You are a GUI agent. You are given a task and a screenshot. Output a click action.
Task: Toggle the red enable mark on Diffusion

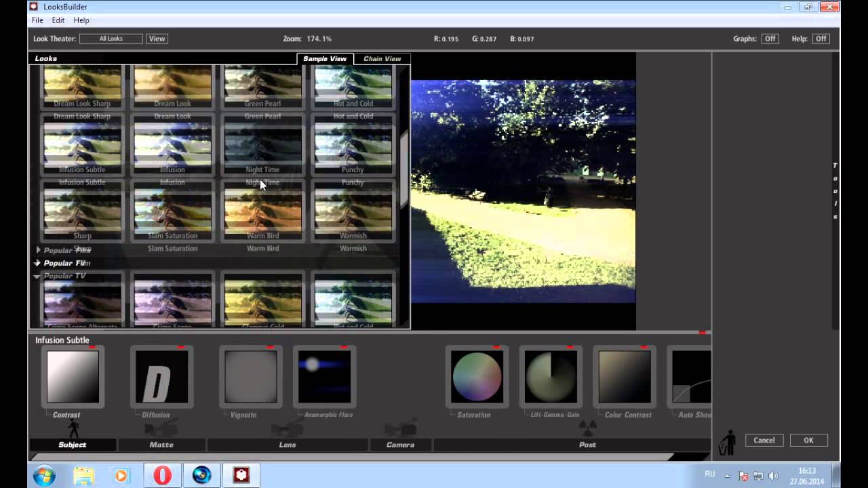[x=181, y=347]
